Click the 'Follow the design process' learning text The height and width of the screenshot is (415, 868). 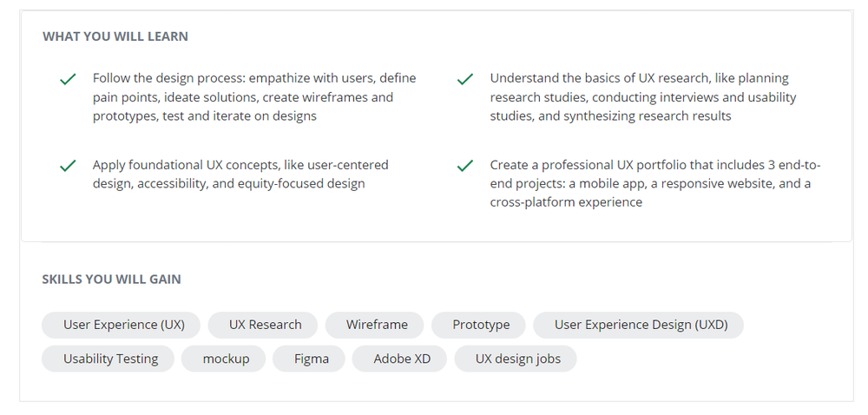click(x=254, y=97)
